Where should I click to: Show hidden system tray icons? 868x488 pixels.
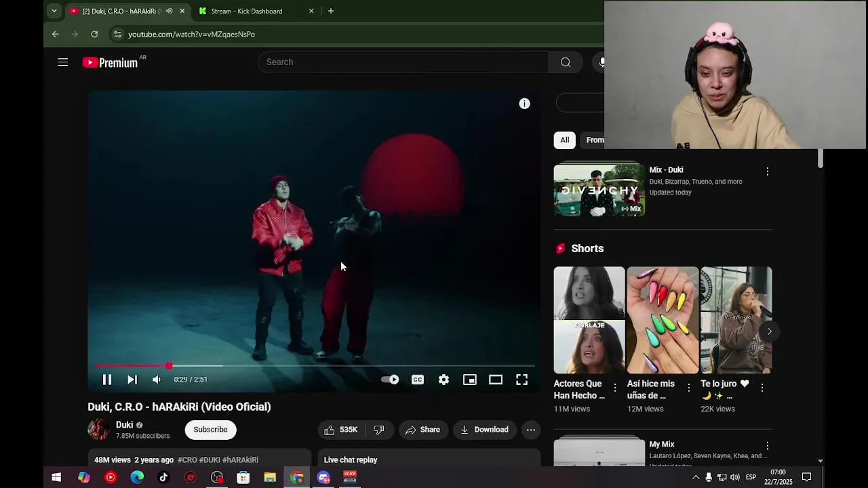(696, 477)
